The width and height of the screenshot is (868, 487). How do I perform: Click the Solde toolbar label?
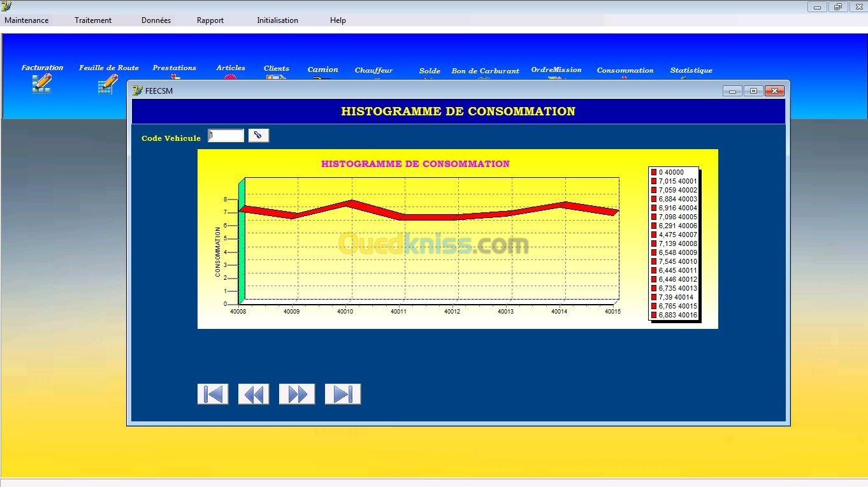pos(430,71)
